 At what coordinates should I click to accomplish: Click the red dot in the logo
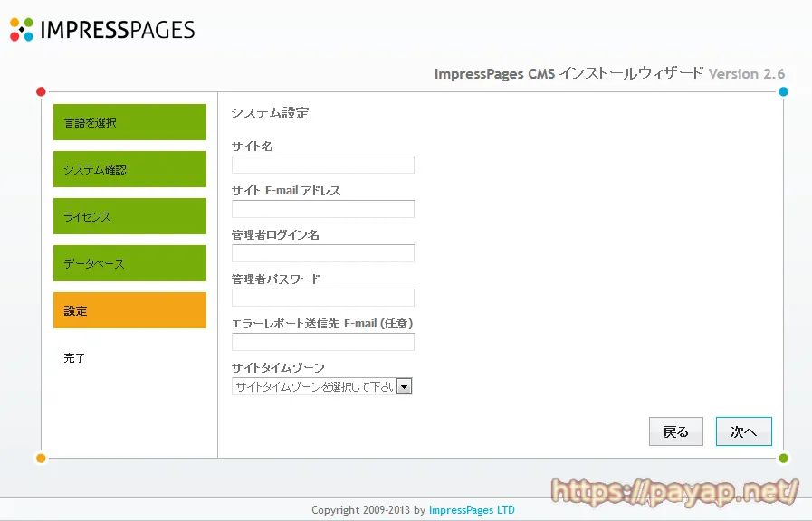pos(14,36)
